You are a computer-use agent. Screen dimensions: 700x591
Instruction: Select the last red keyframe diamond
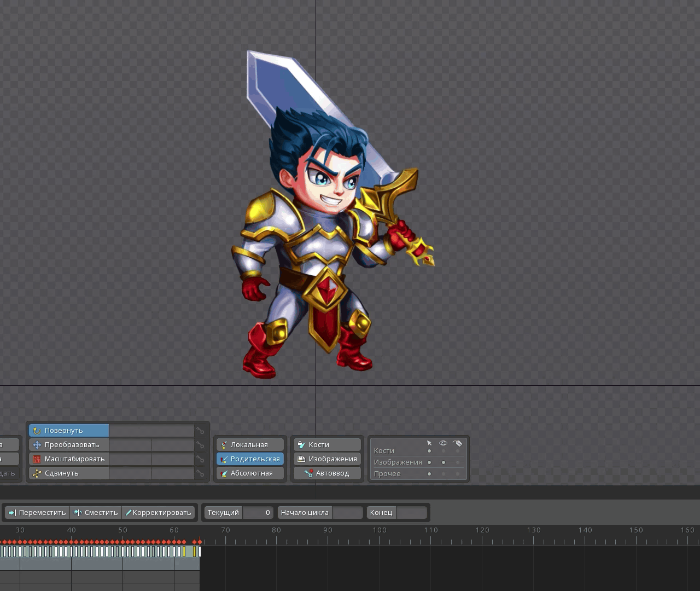click(x=200, y=542)
